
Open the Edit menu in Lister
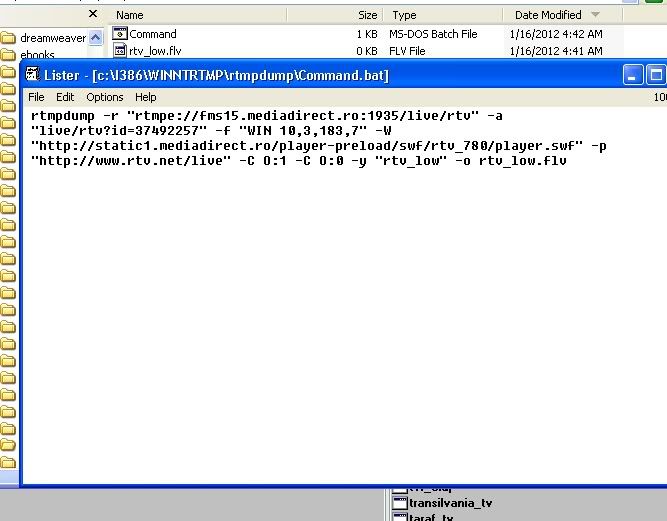tap(65, 97)
